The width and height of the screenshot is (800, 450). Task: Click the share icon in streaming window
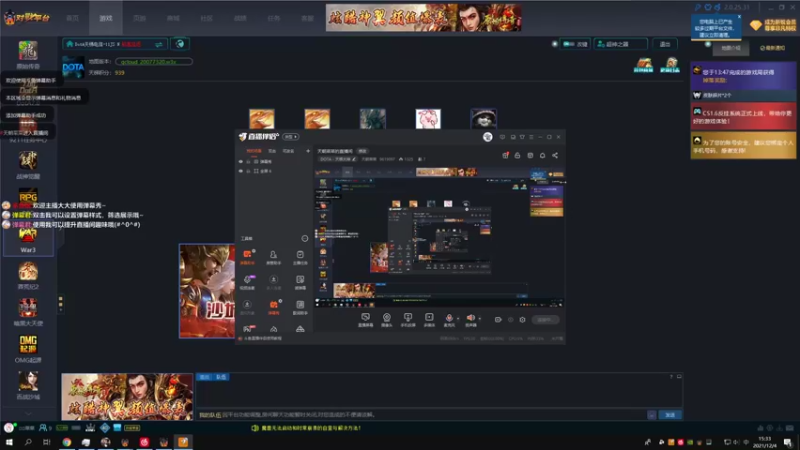[x=555, y=155]
